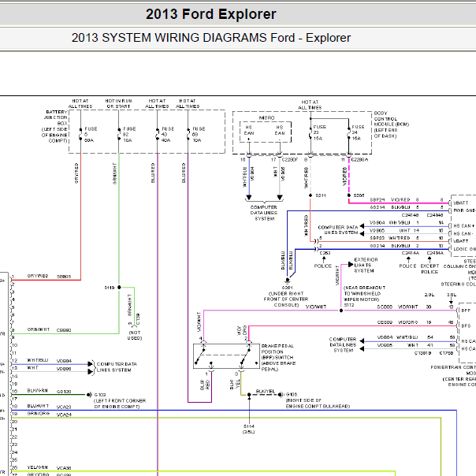Click the splice label "S119"
The height and width of the screenshot is (476, 476).
(x=110, y=288)
